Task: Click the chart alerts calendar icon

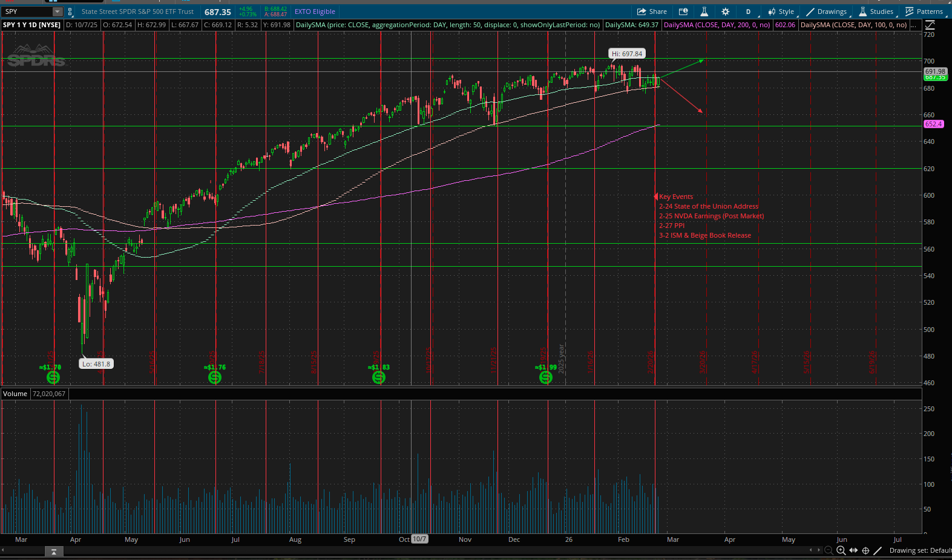Action: (683, 11)
